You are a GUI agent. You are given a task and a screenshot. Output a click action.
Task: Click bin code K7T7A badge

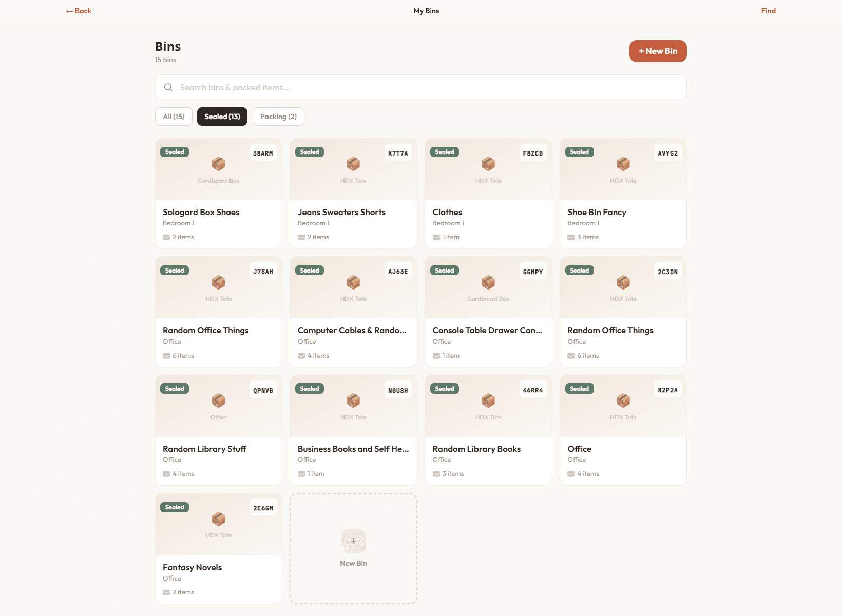click(398, 153)
